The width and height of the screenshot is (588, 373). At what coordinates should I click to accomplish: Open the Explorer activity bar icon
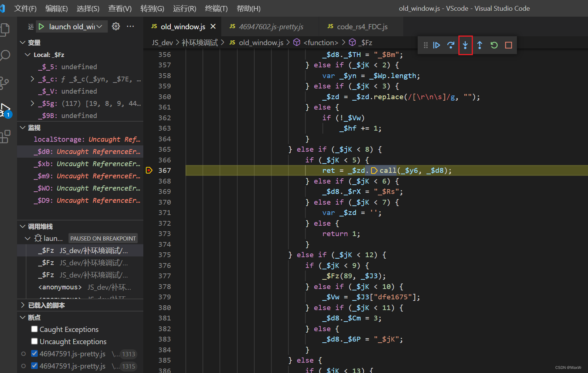[5, 30]
